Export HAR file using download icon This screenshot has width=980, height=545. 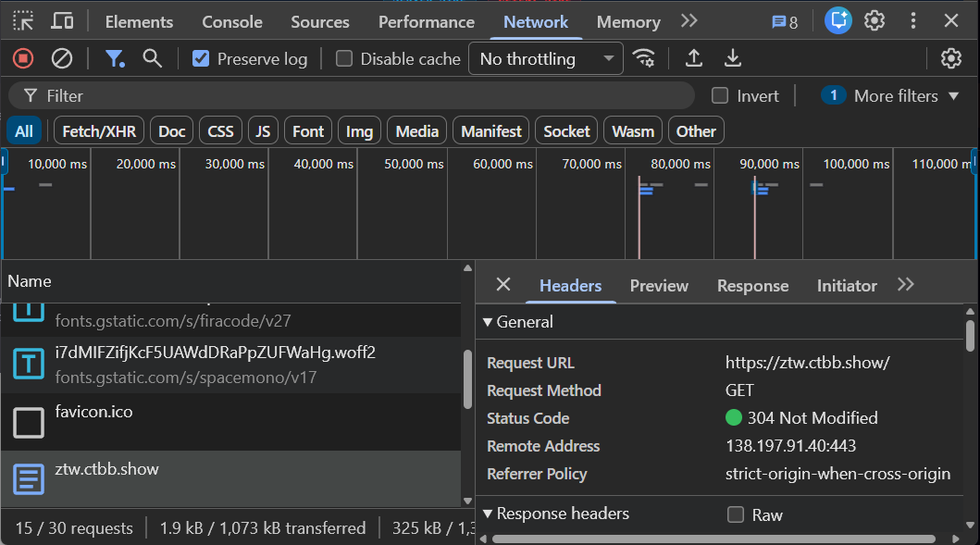coord(733,58)
